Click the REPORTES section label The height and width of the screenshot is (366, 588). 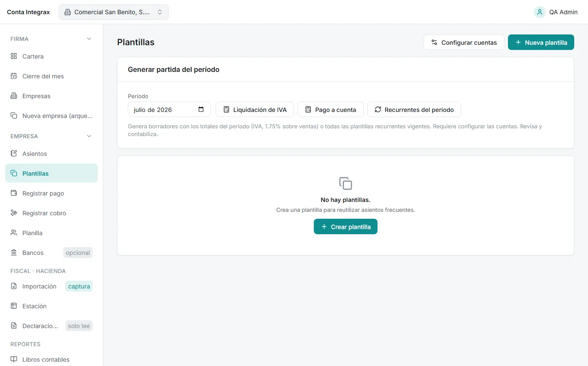pyautogui.click(x=25, y=344)
